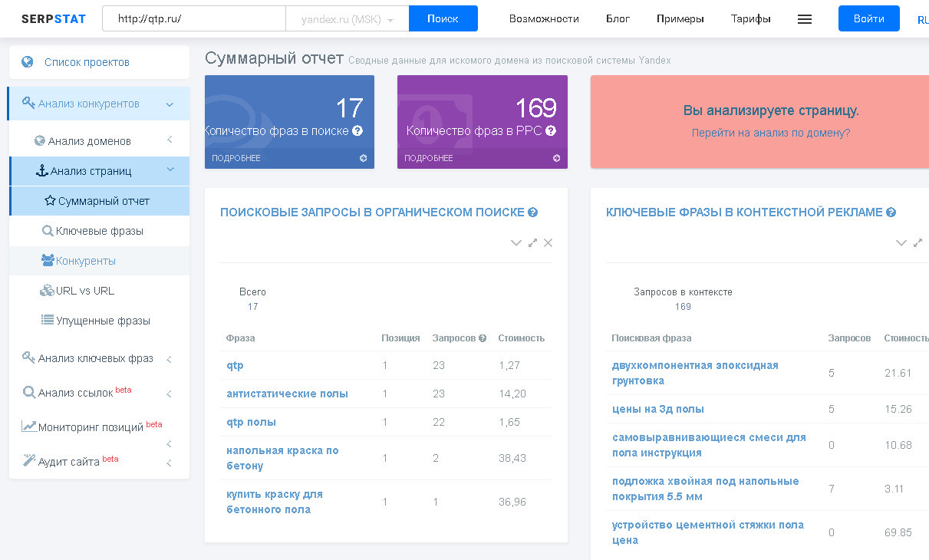The height and width of the screenshot is (560, 929).
Task: Open Примеры in the top menu
Action: tap(680, 19)
